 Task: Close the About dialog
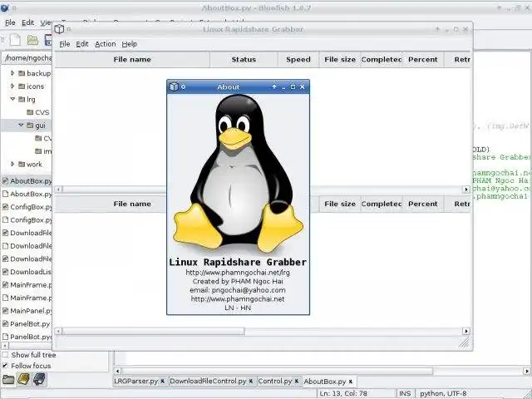(x=303, y=86)
